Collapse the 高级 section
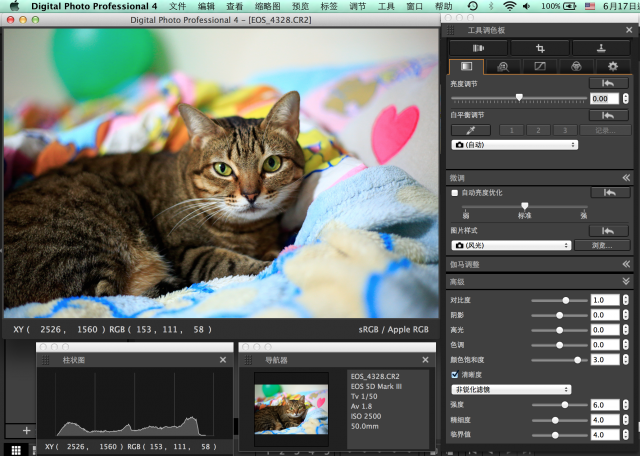 coord(626,281)
